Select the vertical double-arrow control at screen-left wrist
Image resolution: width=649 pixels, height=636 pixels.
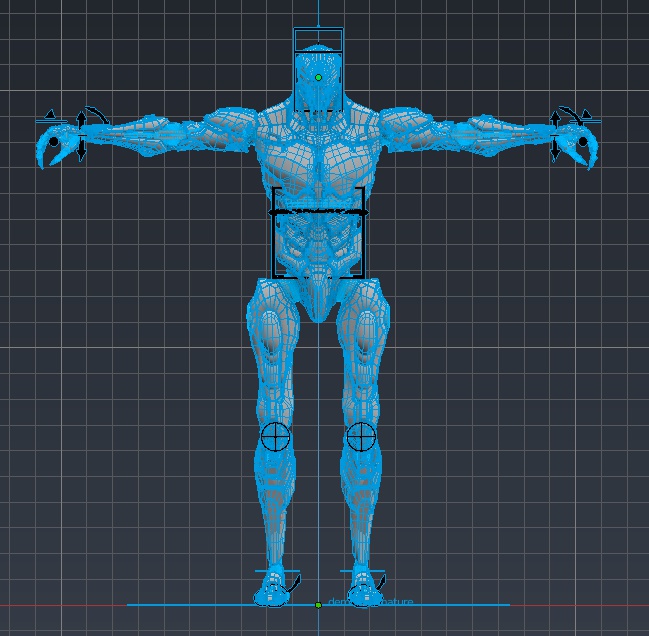82,136
